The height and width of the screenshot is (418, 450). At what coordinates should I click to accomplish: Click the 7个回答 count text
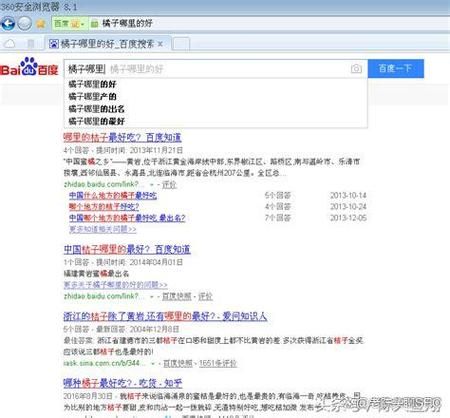278,218
